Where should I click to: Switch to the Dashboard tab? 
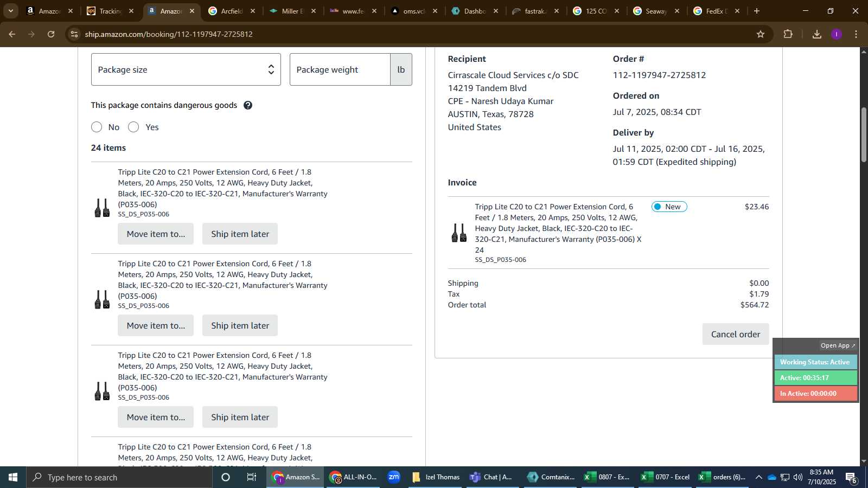pyautogui.click(x=474, y=11)
